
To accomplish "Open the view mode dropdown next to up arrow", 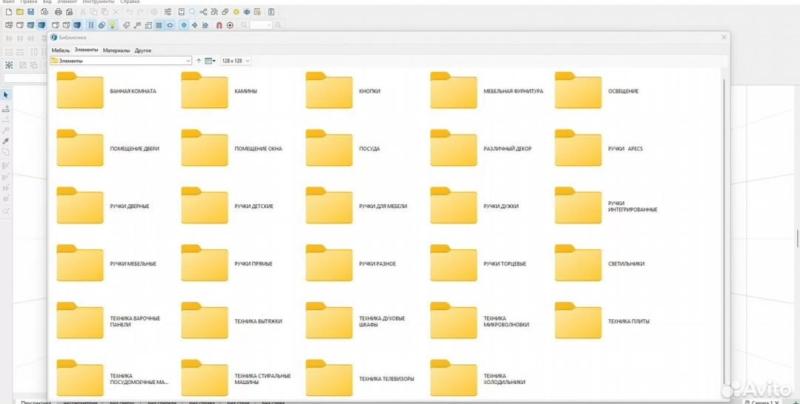I will 211,60.
